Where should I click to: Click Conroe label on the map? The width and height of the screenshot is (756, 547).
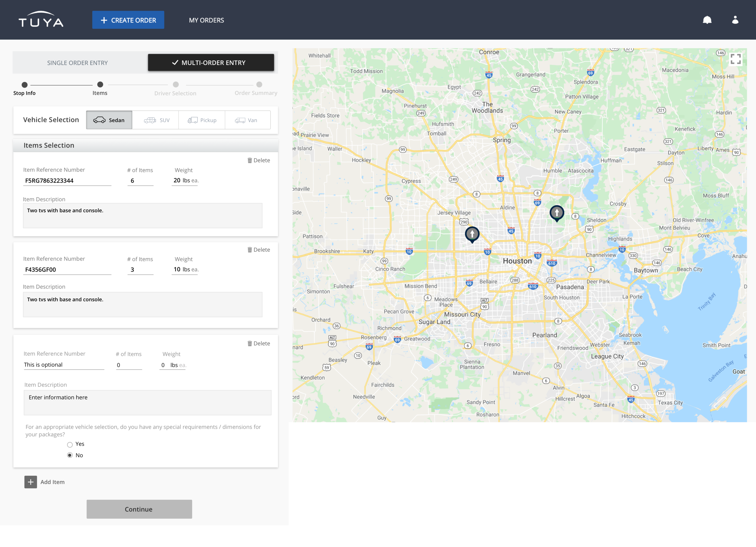pos(489,52)
